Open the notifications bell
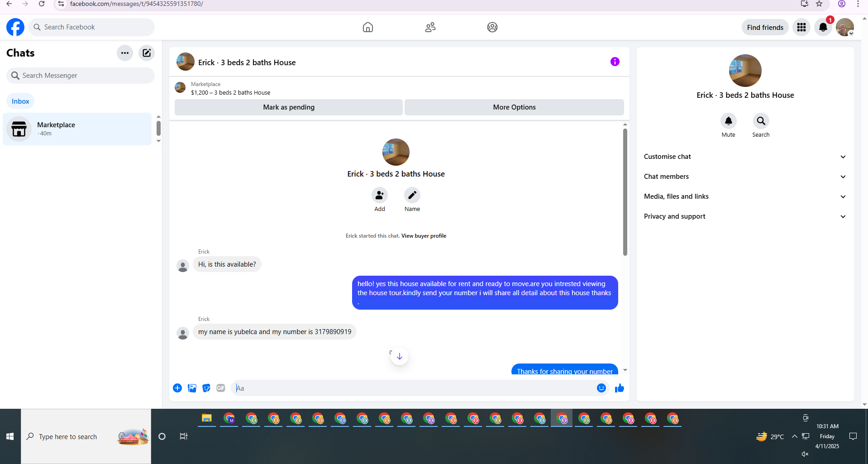The height and width of the screenshot is (464, 868). click(823, 27)
